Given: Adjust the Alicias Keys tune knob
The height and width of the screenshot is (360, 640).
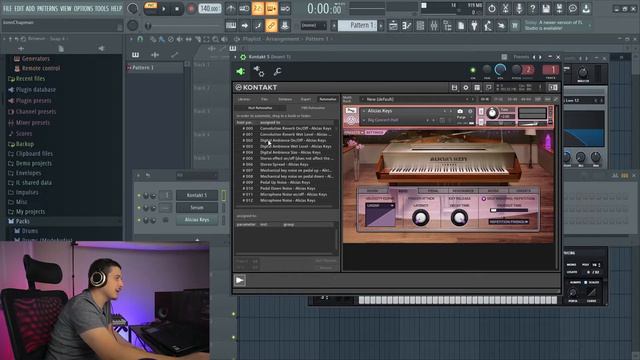Looking at the screenshot, I should click(x=492, y=113).
